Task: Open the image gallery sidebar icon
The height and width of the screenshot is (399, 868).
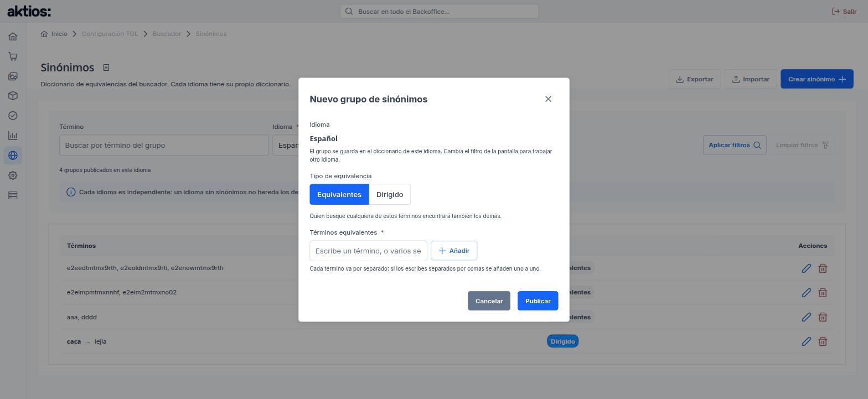Action: [x=13, y=76]
